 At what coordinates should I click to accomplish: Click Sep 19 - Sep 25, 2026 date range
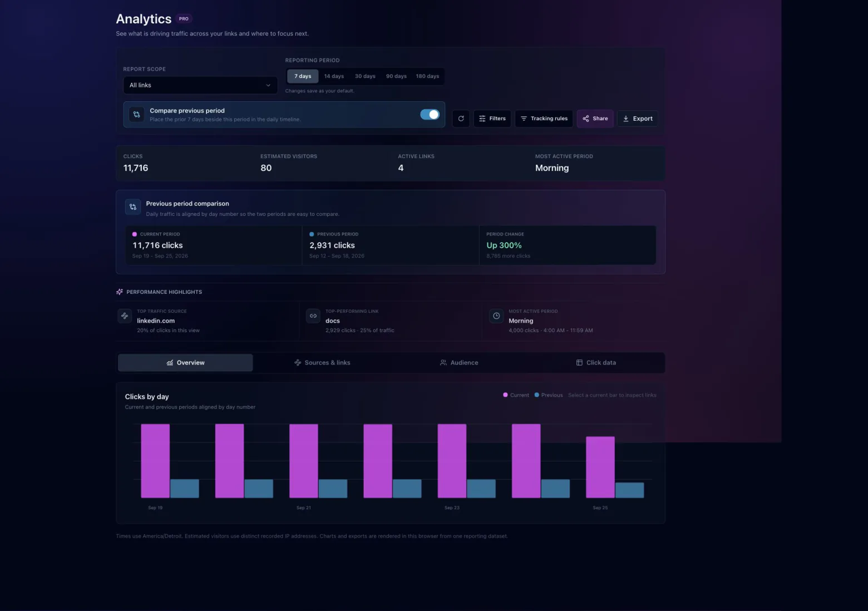click(160, 256)
